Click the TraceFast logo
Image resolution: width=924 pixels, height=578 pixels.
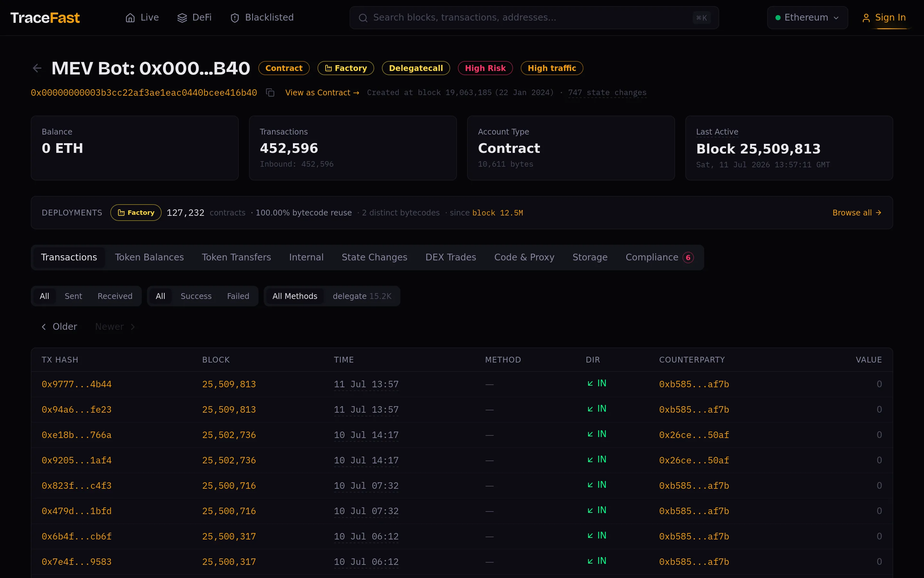(x=45, y=18)
